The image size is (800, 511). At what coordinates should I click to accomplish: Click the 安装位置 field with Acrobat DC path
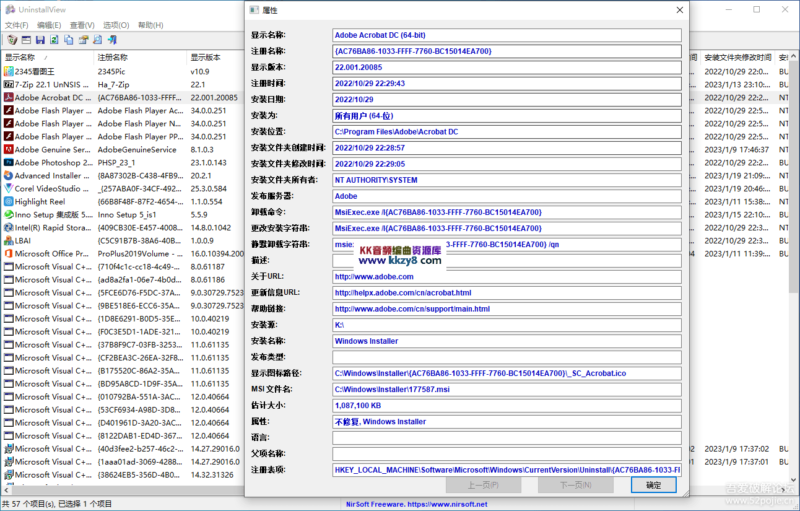[507, 132]
